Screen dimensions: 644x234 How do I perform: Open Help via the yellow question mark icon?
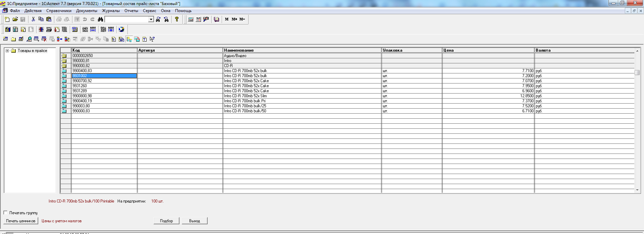coord(177,19)
